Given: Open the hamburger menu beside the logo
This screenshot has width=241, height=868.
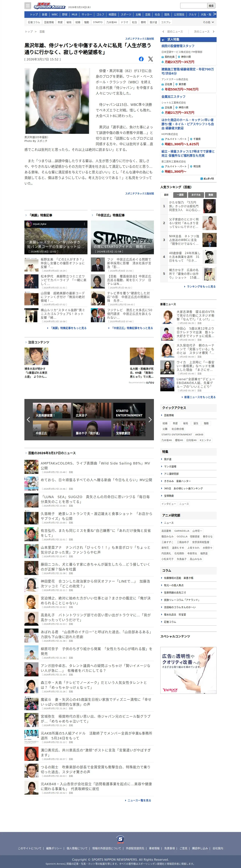Looking at the screenshot, I should 28,6.
